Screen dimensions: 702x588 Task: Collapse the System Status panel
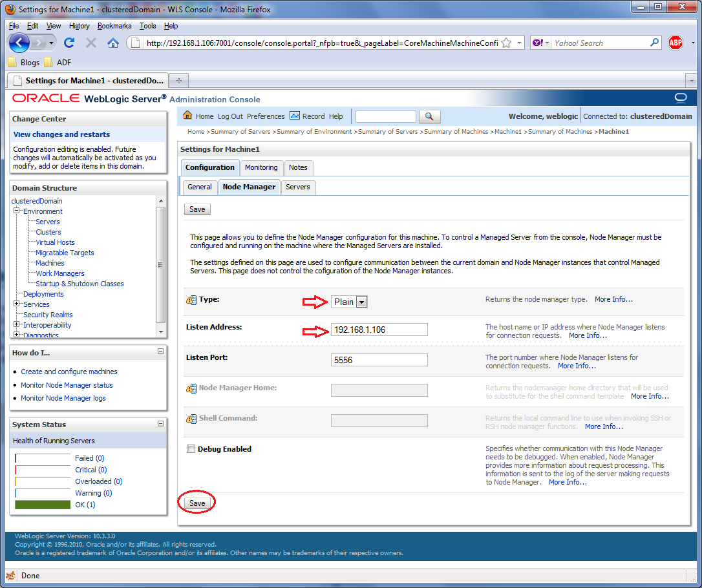coord(161,423)
